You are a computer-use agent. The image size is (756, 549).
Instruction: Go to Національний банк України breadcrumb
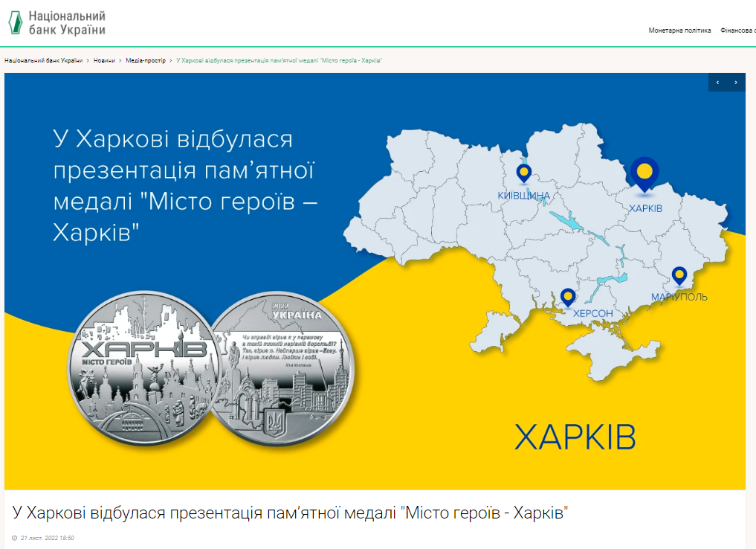click(43, 60)
